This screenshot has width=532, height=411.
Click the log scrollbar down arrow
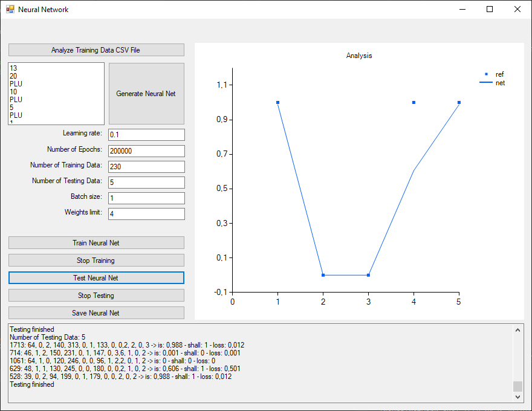pos(518,397)
